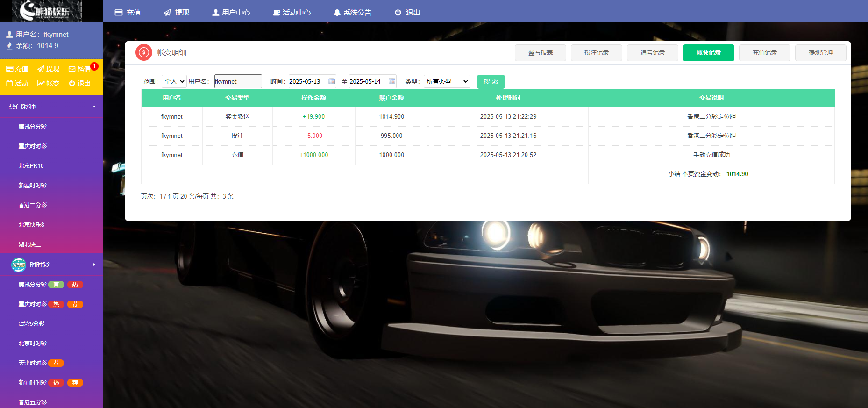Open 用户中心 in the top navigation

[231, 13]
